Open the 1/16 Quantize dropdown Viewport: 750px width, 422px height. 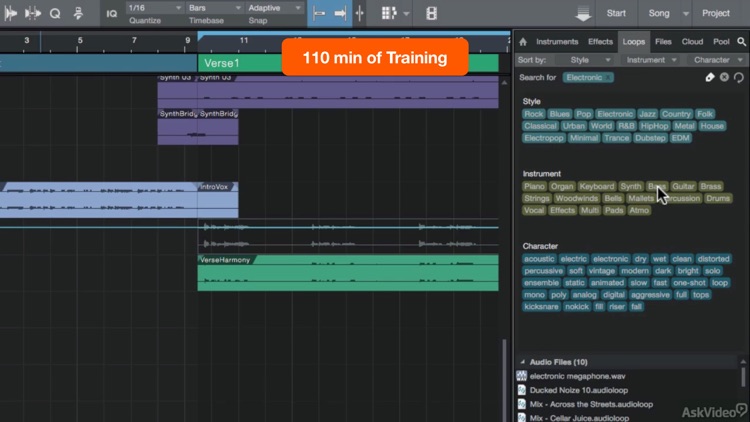154,8
